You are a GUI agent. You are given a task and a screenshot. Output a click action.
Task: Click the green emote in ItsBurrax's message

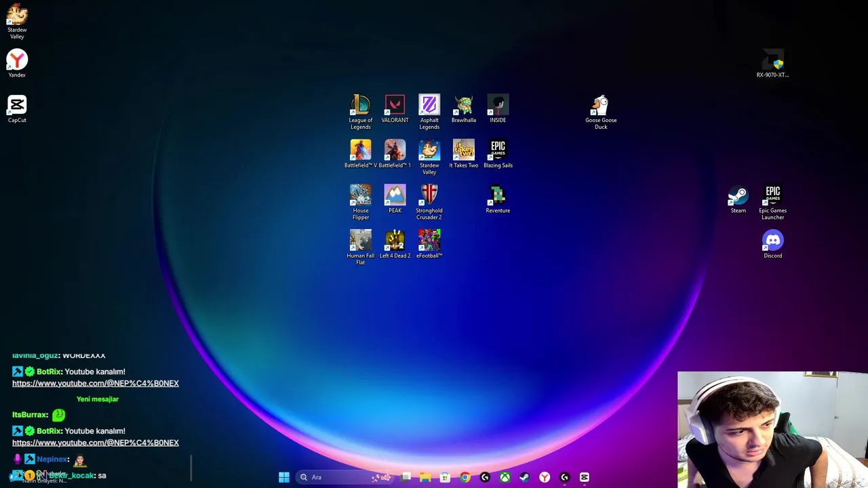click(59, 415)
